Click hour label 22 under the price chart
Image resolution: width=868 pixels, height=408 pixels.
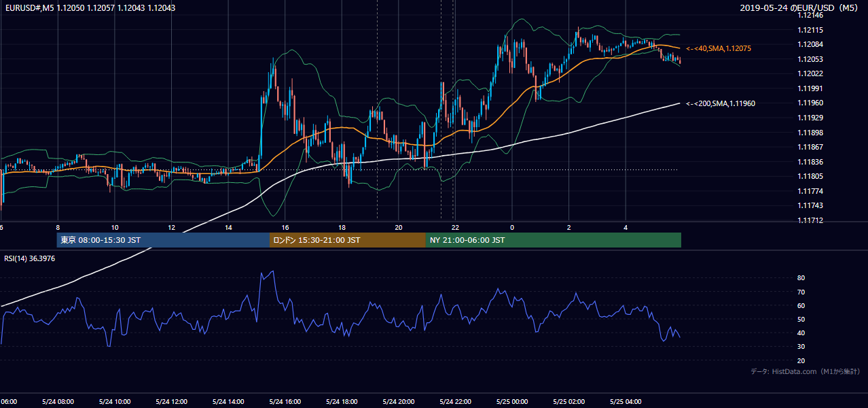pos(455,228)
